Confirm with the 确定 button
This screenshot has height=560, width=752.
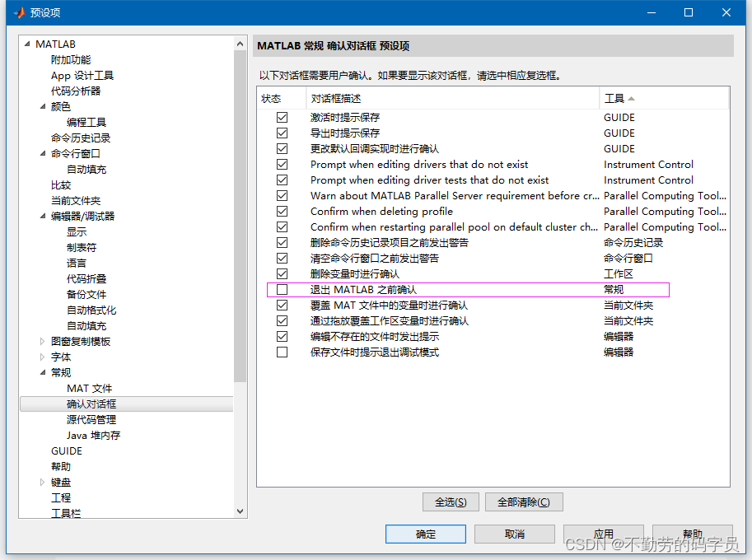425,534
